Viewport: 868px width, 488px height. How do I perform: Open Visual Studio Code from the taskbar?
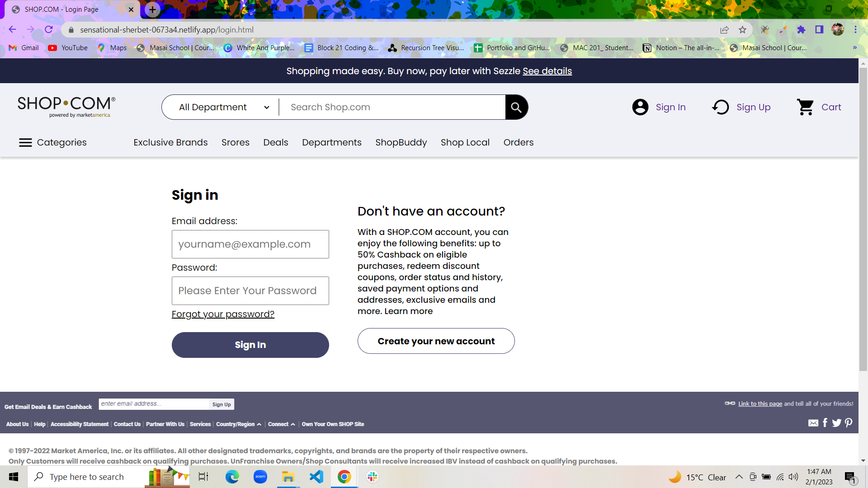coord(316,477)
